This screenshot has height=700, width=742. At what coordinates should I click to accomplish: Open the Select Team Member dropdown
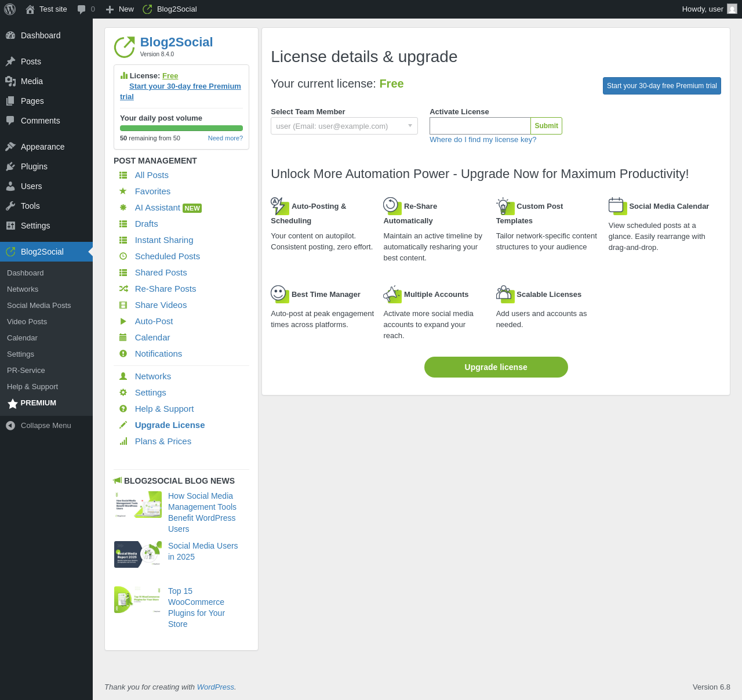point(344,126)
